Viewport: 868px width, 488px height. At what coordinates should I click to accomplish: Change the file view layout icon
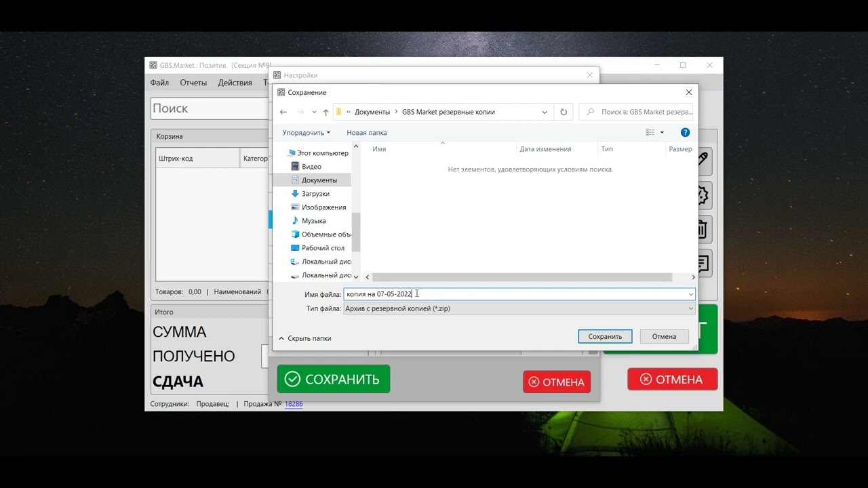[x=650, y=132]
